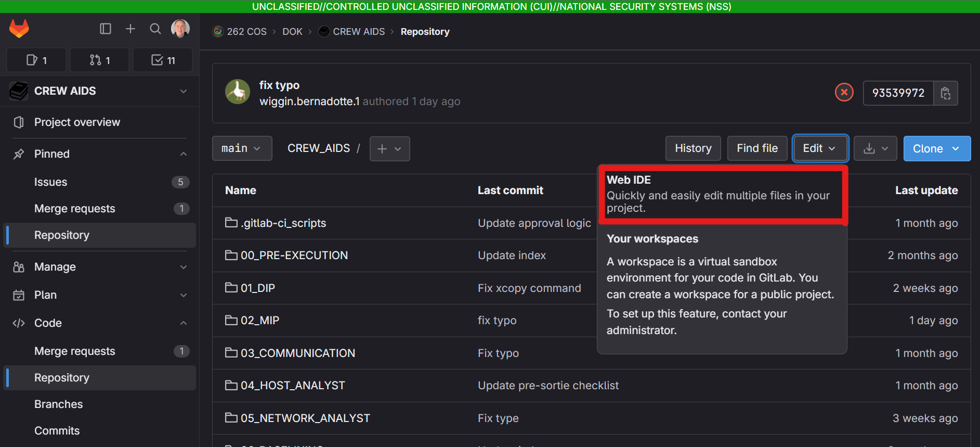Toggle the sidebar collapse icon
The height and width of the screenshot is (447, 980).
pyautogui.click(x=106, y=29)
